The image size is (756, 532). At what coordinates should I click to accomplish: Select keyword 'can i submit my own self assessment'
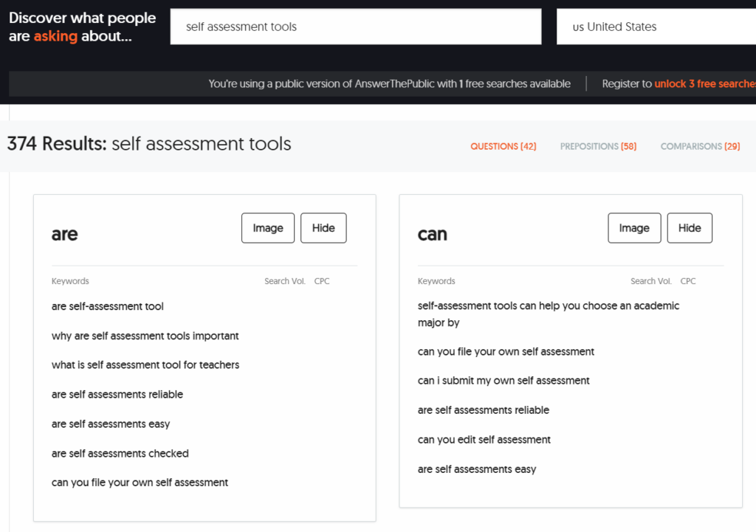pos(504,381)
